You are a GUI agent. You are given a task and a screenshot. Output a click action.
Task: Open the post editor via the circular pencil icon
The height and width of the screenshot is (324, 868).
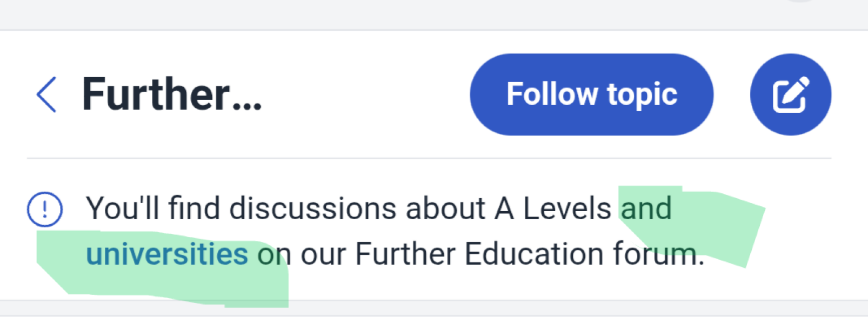click(790, 93)
